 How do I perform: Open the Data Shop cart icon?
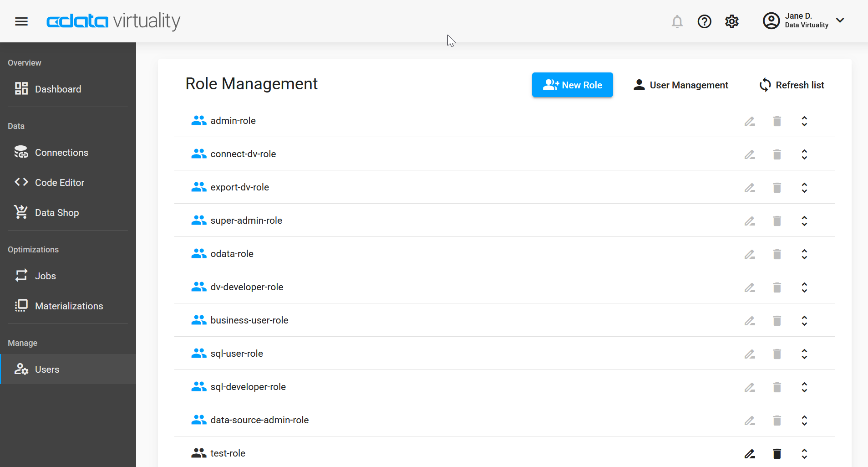point(21,212)
